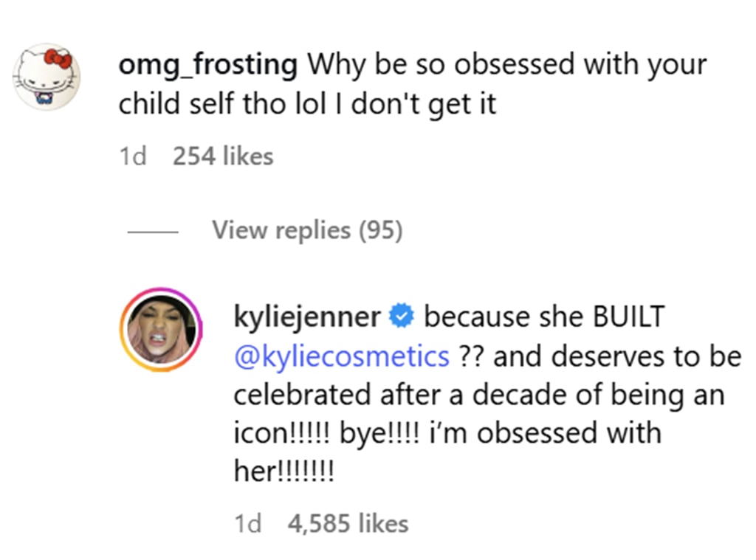Image resolution: width=756 pixels, height=560 pixels.
Task: Expand View replies (95)
Action: tap(307, 231)
